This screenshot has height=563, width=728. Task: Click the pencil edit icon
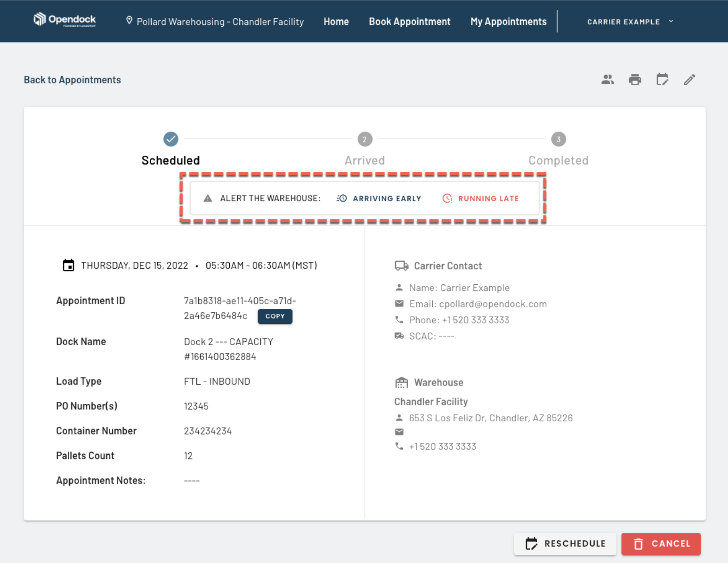pyautogui.click(x=689, y=80)
